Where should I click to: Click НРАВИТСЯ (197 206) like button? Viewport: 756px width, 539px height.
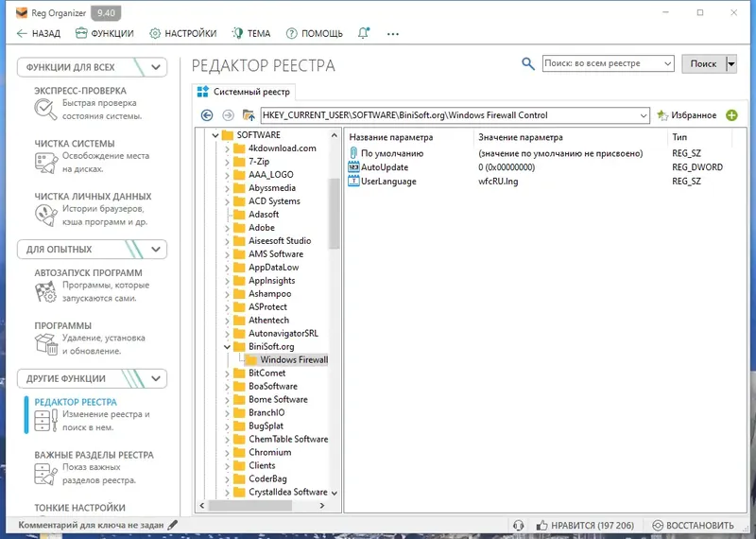click(x=585, y=526)
